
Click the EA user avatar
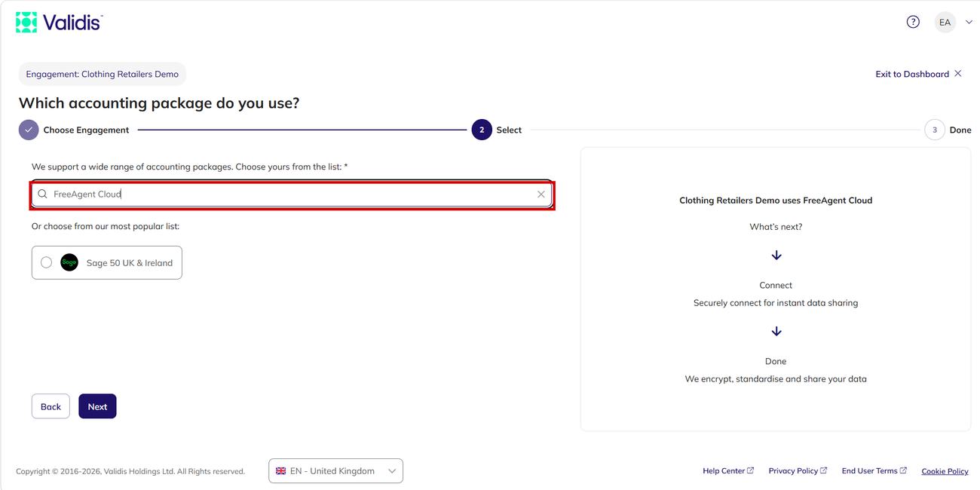point(945,23)
